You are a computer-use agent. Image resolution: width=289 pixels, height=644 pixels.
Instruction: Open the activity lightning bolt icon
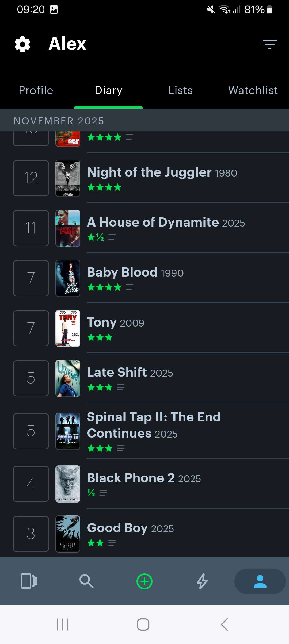point(202,581)
